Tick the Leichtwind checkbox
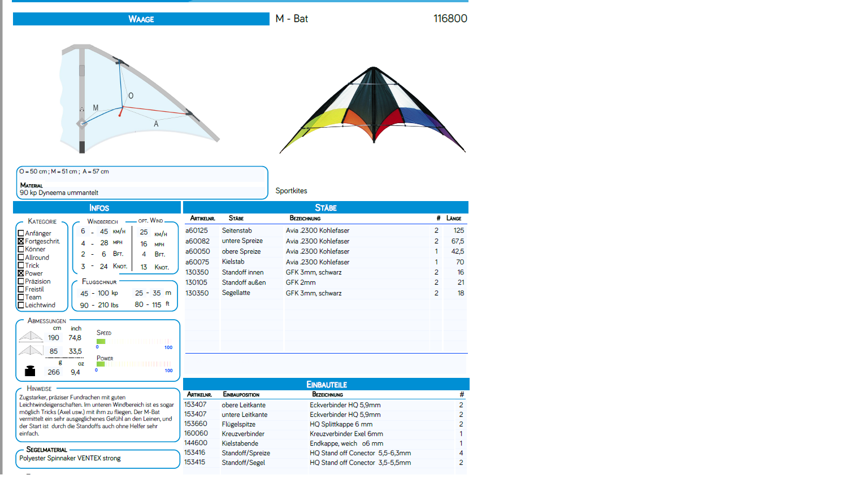The image size is (868, 488). (21, 305)
